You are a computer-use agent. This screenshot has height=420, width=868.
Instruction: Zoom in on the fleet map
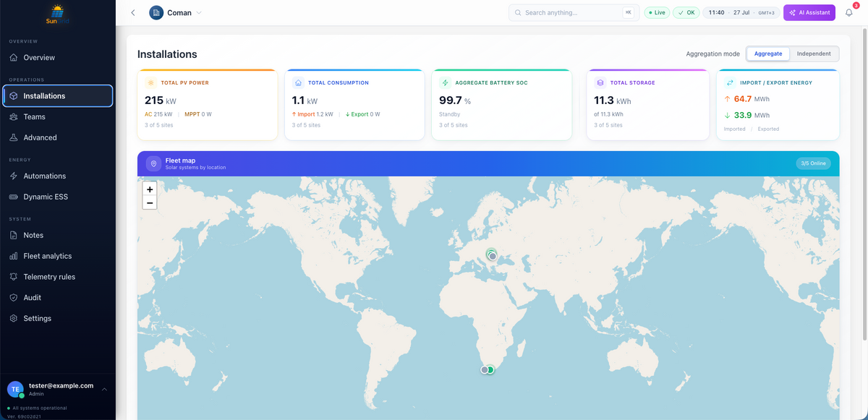coord(150,189)
